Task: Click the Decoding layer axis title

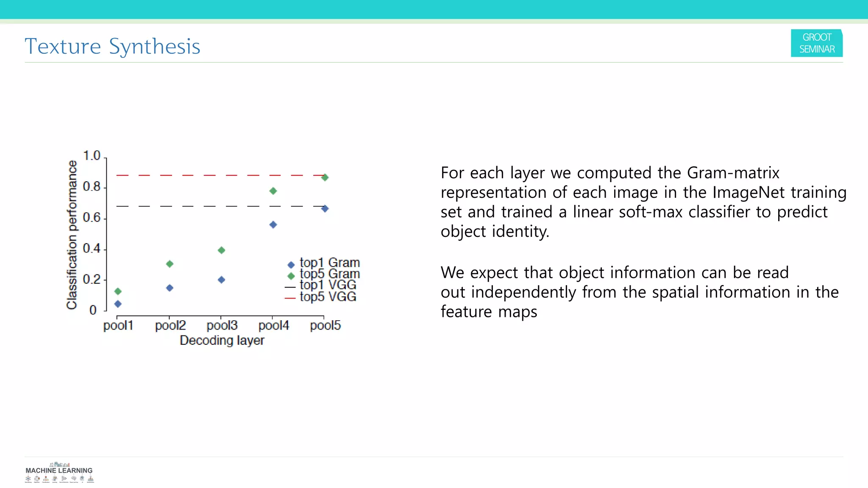Action: (222, 340)
